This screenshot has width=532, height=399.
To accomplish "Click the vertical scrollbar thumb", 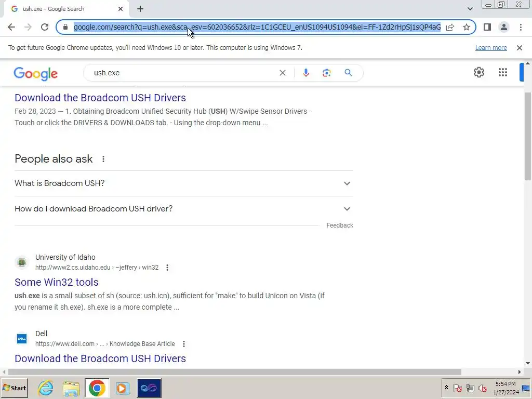I will (x=528, y=136).
